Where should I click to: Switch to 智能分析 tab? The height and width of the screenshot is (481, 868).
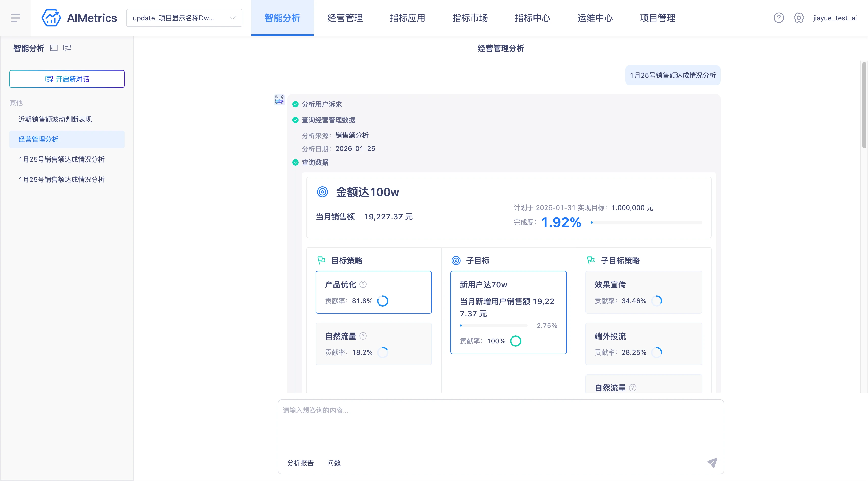pos(282,18)
